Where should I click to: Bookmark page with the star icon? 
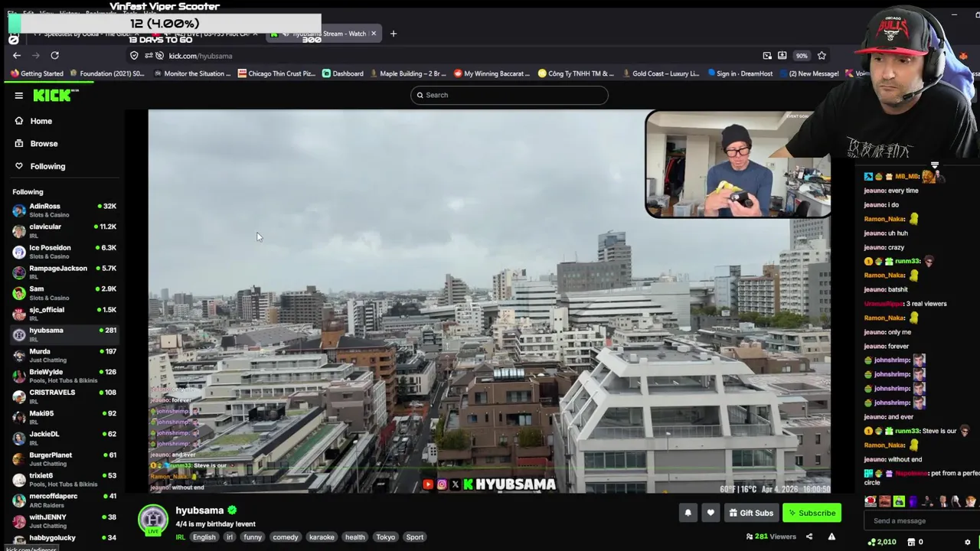coord(822,55)
